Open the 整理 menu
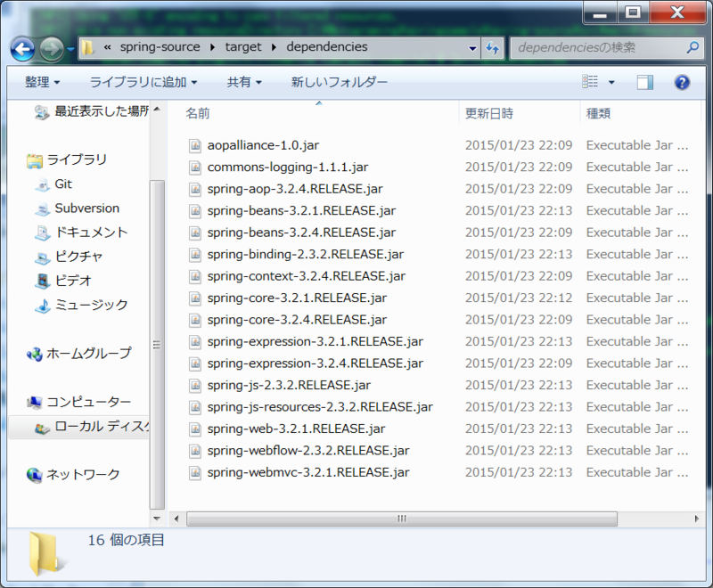This screenshot has width=713, height=588. click(x=42, y=82)
